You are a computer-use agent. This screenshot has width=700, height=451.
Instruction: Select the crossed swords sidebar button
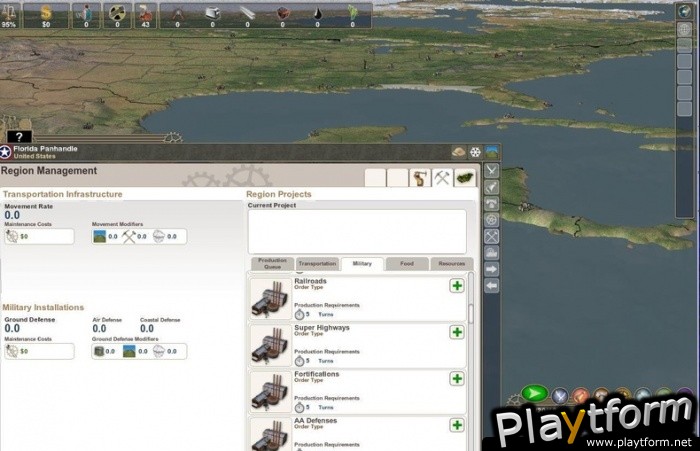(492, 170)
